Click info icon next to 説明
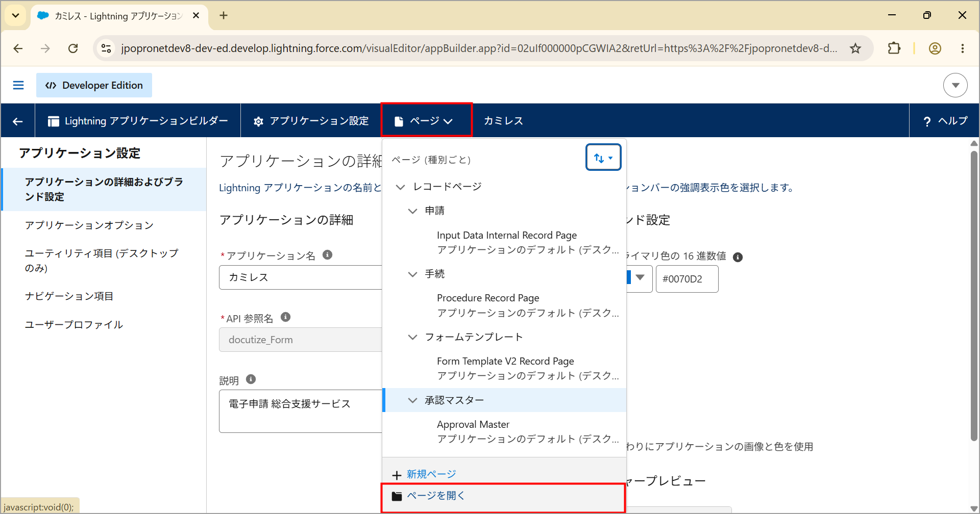 251,379
